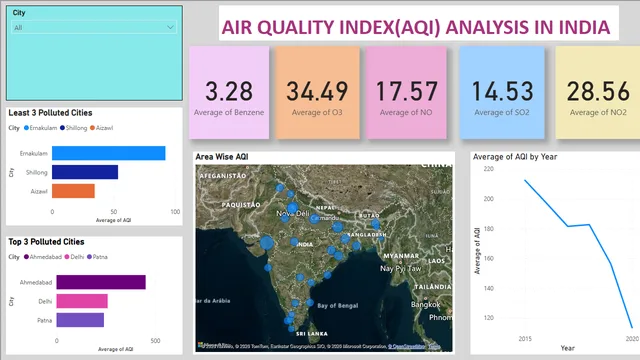The height and width of the screenshot is (360, 640).
Task: Click the Bay of Bengal map label
Action: pyautogui.click(x=338, y=305)
